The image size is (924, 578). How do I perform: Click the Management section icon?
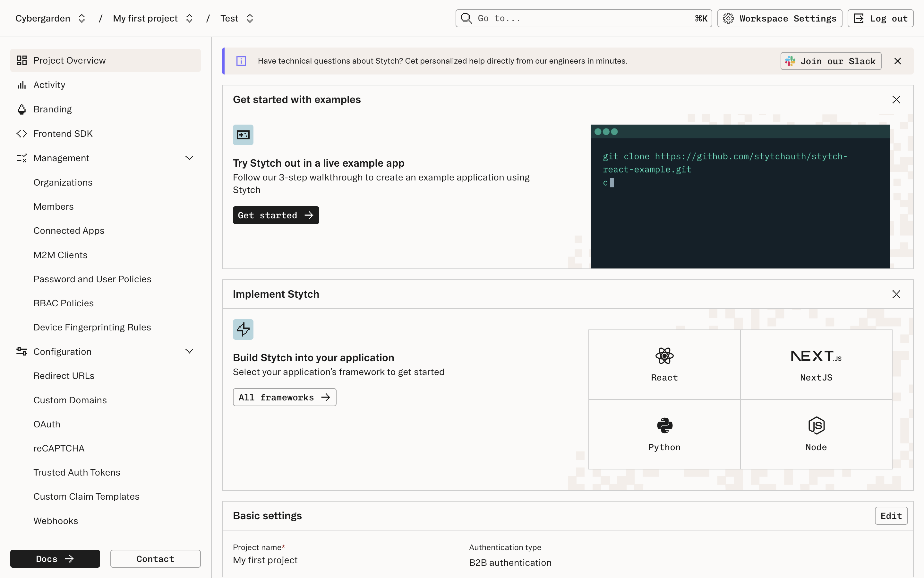(x=22, y=158)
